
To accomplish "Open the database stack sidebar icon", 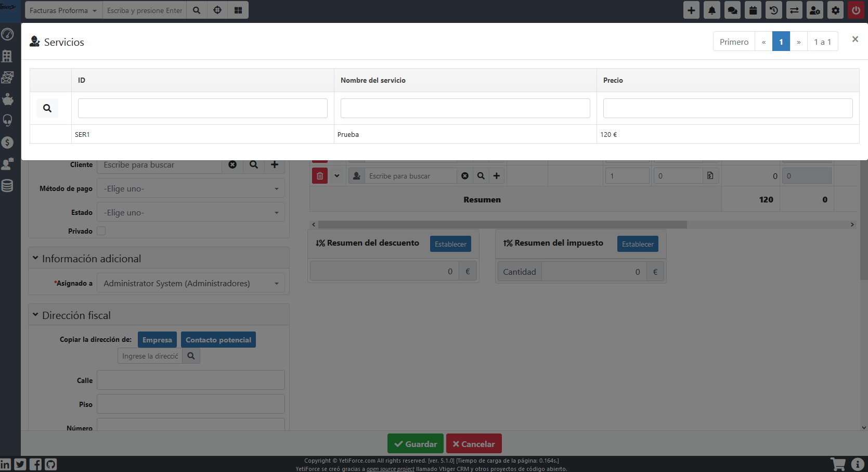I will click(7, 185).
